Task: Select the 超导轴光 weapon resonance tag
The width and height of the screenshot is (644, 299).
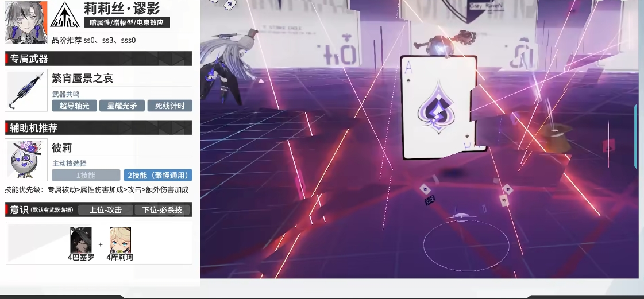Action: click(74, 106)
